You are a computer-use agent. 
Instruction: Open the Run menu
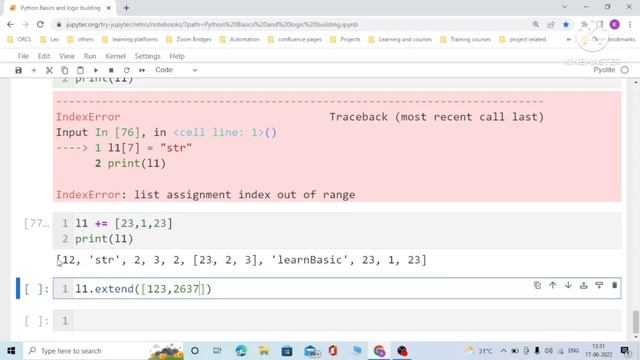(90, 56)
